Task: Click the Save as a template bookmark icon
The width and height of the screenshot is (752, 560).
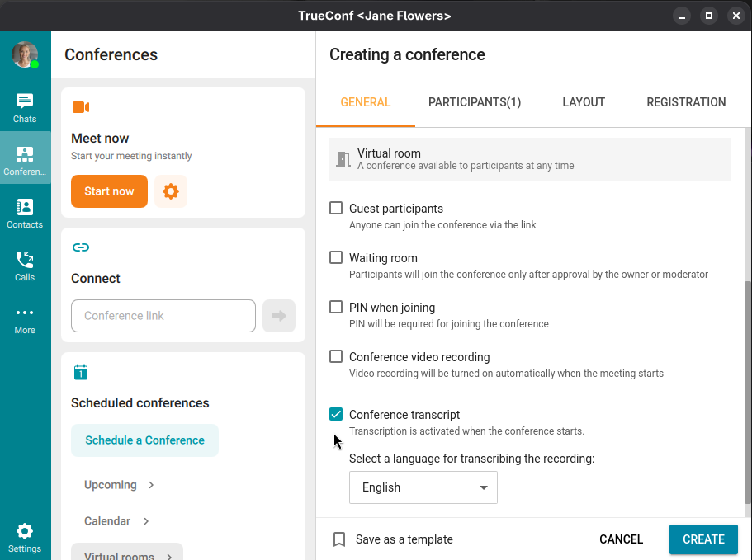Action: point(339,539)
